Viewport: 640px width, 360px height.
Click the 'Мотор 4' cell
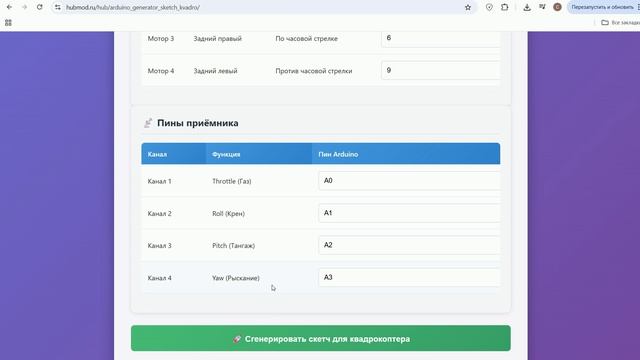tap(161, 71)
